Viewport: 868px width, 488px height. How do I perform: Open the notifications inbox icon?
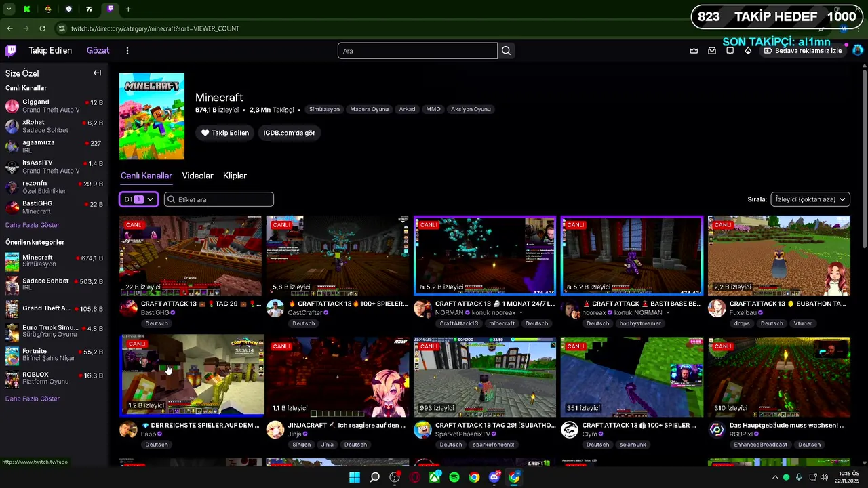click(x=712, y=51)
